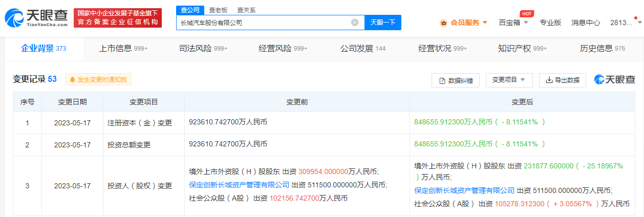Switch to the 企业背景 tab
The image size is (644, 217).
tap(44, 49)
